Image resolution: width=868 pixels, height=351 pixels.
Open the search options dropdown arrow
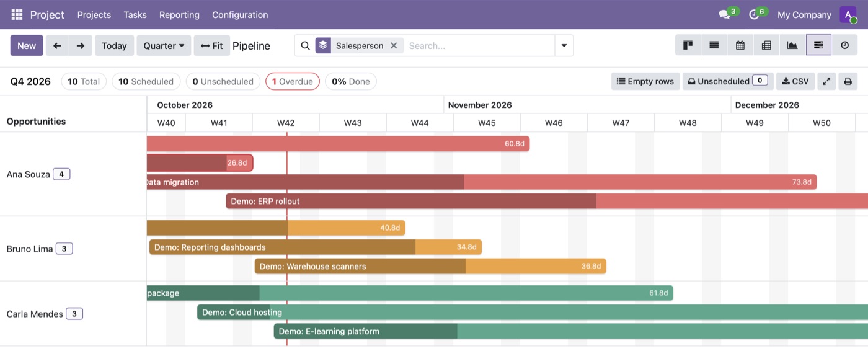[564, 45]
